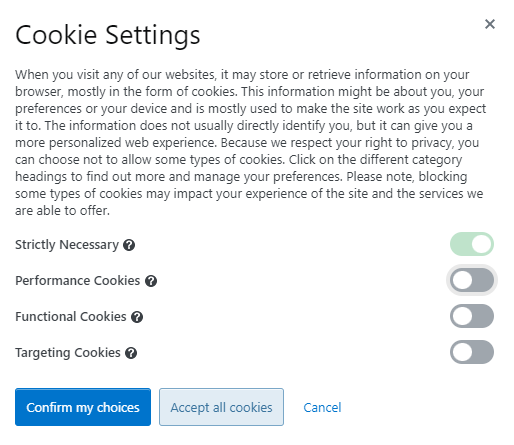Expand the Performance Cookies category heading

pyautogui.click(x=78, y=281)
